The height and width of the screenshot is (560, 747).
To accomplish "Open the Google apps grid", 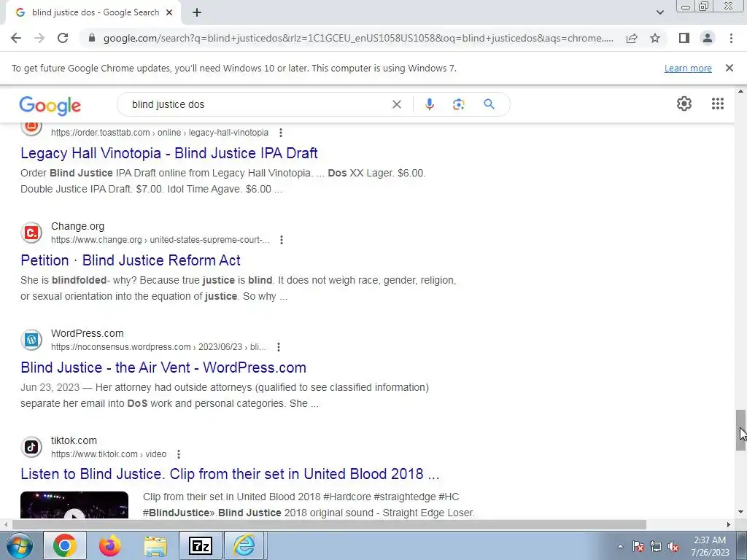I will tap(718, 104).
